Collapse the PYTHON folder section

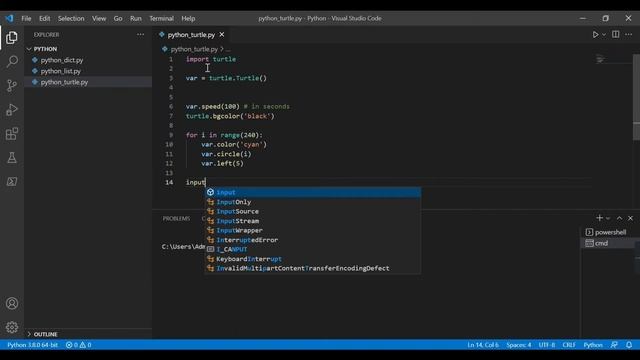coord(88,49)
